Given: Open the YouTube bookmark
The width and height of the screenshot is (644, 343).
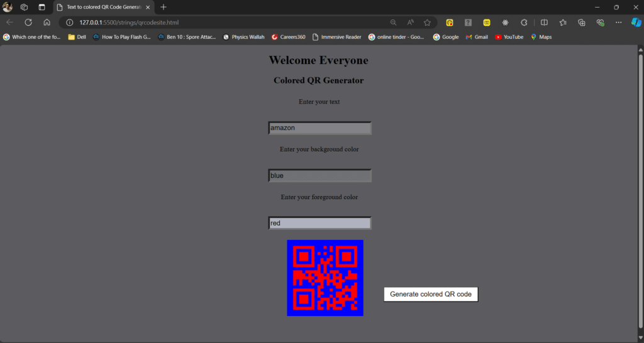Looking at the screenshot, I should pos(509,37).
